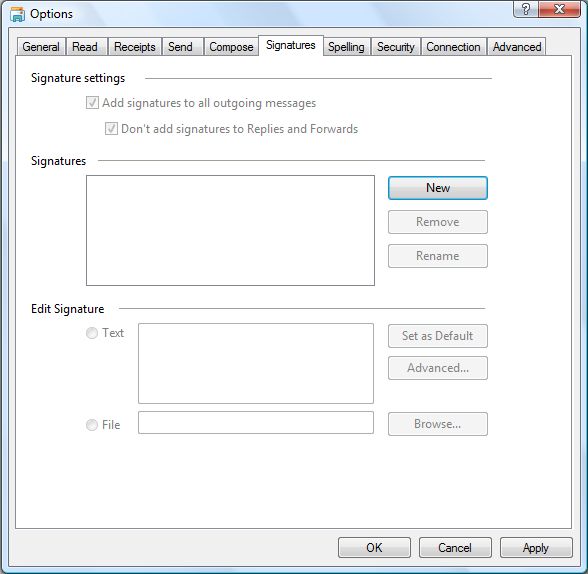Click the signature text edit area
This screenshot has width=588, height=574.
click(256, 363)
